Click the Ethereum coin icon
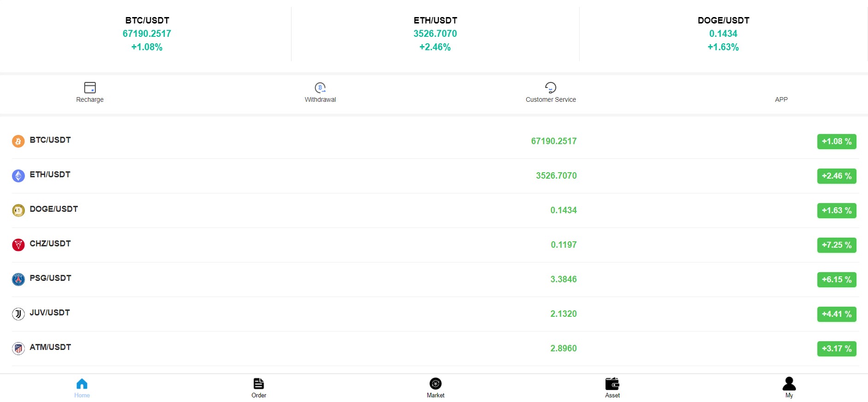This screenshot has height=402, width=868. click(18, 176)
